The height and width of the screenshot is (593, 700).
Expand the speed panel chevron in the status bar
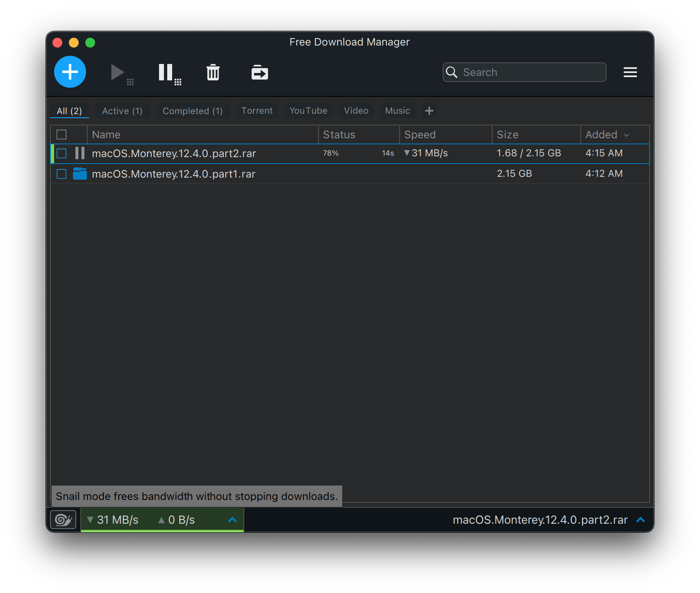click(x=232, y=520)
